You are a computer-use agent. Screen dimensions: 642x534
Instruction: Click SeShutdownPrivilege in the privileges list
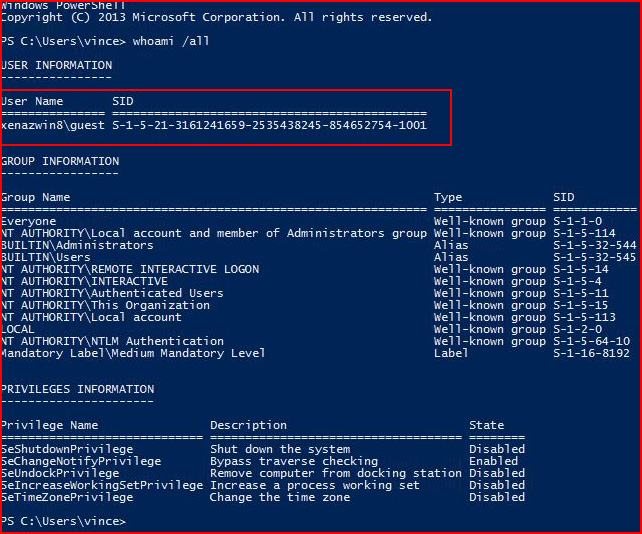click(67, 449)
